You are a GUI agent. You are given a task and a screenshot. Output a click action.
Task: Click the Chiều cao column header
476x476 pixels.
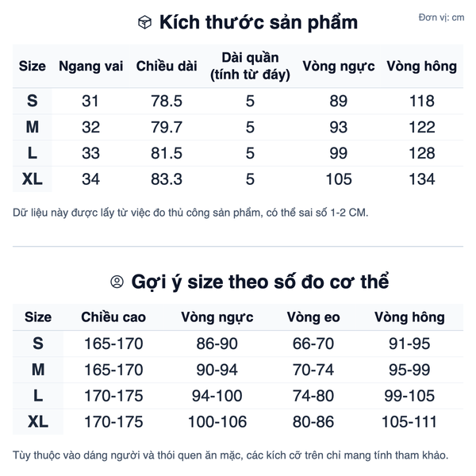113,317
